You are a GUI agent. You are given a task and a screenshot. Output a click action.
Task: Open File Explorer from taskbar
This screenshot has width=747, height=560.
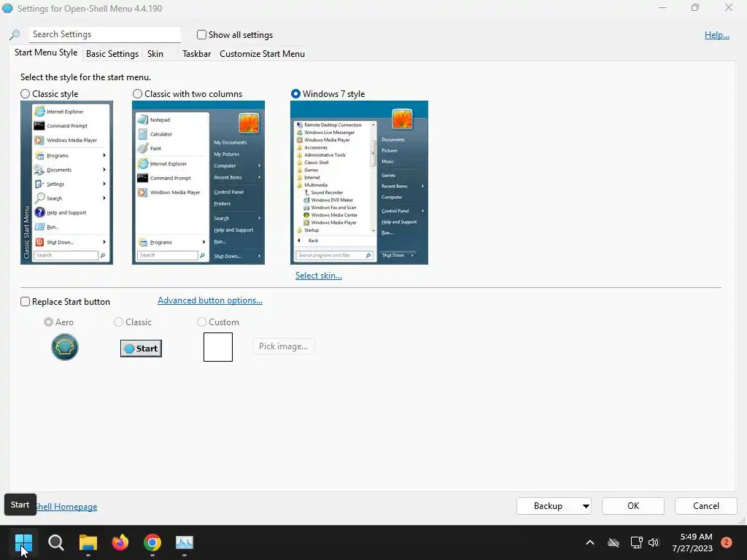88,542
